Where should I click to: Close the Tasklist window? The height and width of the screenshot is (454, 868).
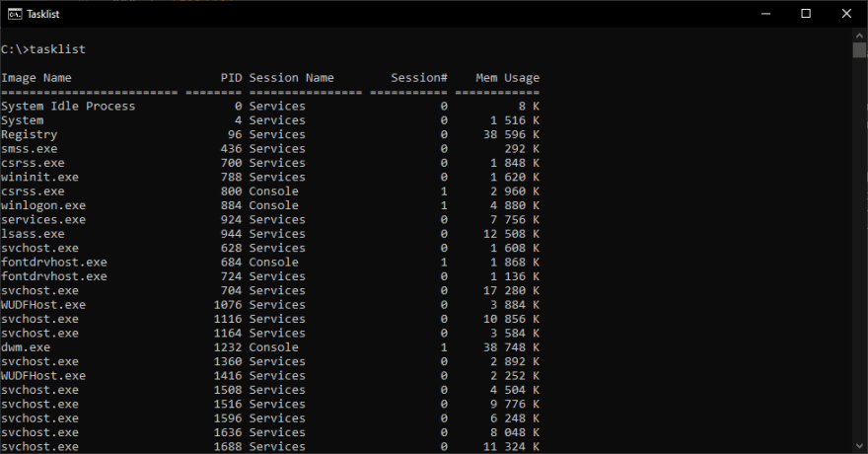pos(846,14)
